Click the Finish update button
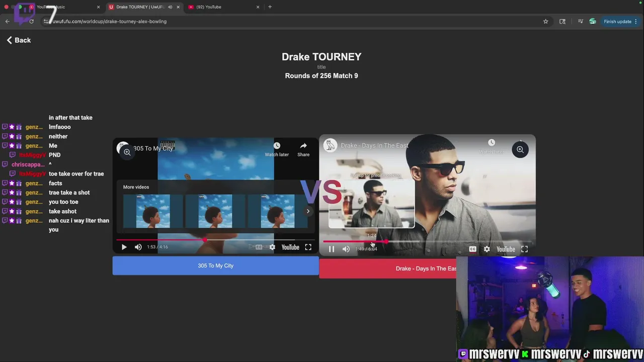This screenshot has width=644, height=362. [x=617, y=22]
